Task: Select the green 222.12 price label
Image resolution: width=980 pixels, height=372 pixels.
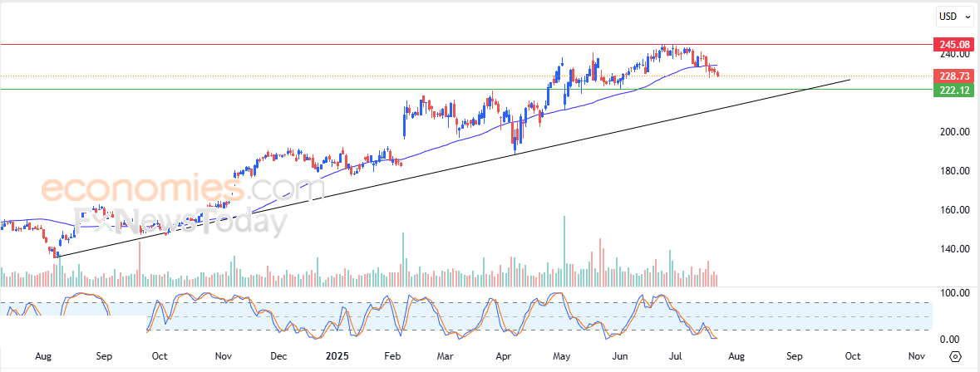Action: coord(953,90)
